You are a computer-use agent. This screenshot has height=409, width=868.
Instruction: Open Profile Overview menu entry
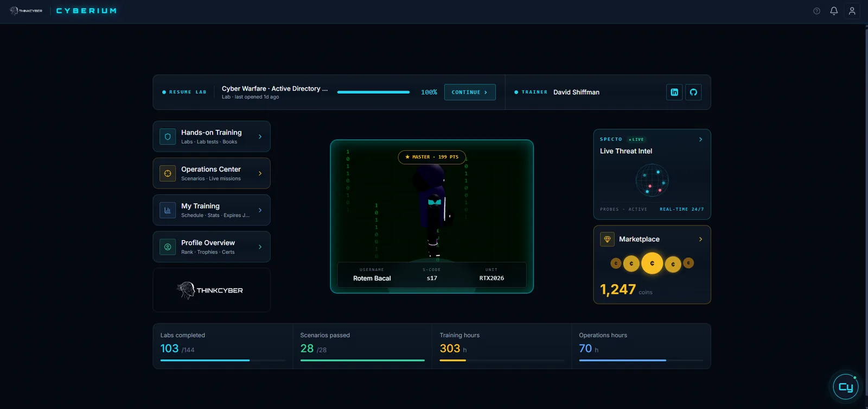click(x=212, y=247)
